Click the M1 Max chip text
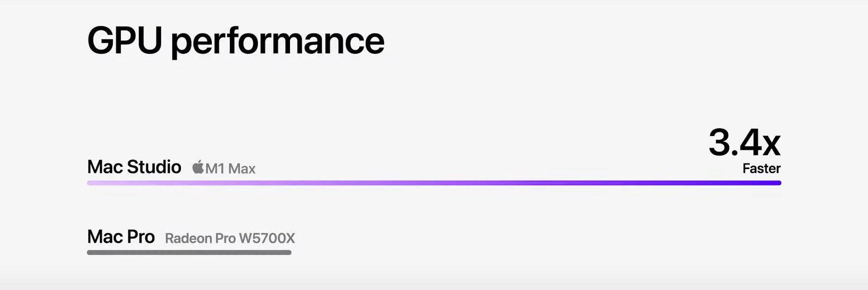868x290 pixels. click(x=230, y=168)
